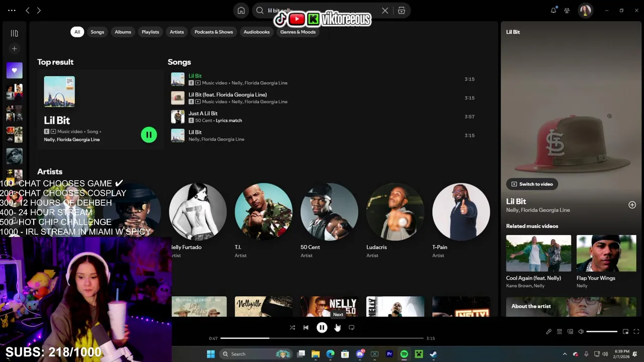Add Lil Bit with the plus circle icon
Viewport: 644px width, 362px height.
click(x=632, y=205)
